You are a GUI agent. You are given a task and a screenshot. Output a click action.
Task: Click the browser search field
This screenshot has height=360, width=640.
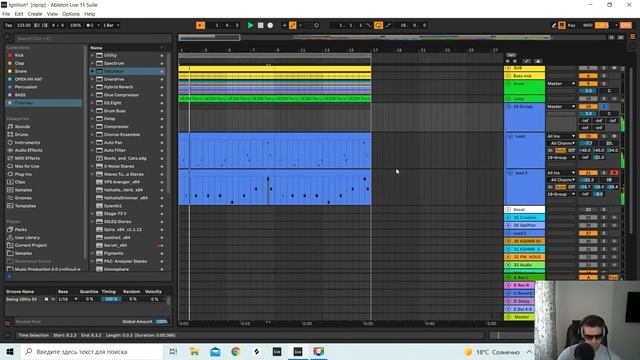click(x=92, y=38)
